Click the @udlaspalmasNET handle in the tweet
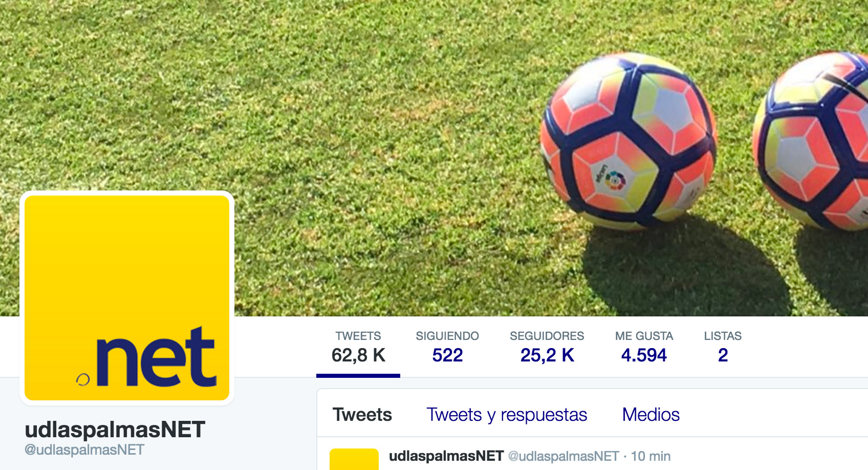This screenshot has height=470, width=868. coord(563,456)
